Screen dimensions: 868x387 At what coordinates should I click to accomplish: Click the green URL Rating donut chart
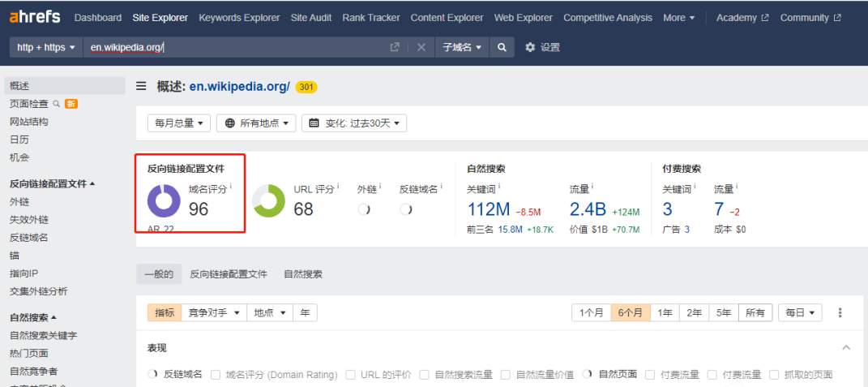[268, 200]
